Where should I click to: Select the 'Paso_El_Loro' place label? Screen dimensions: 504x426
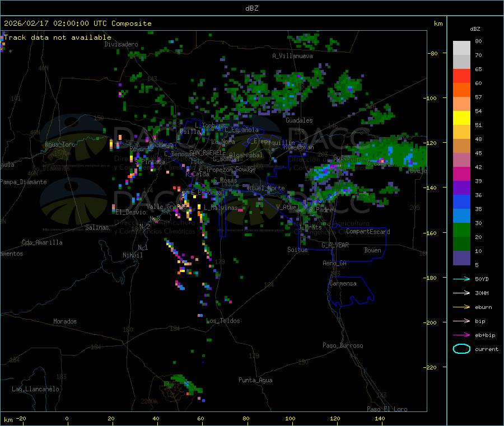click(x=387, y=409)
